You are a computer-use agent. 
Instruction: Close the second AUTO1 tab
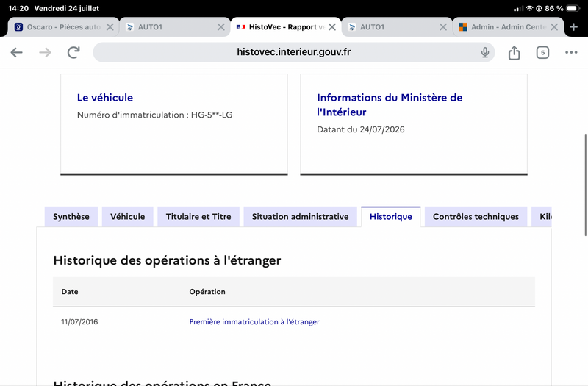[443, 27]
